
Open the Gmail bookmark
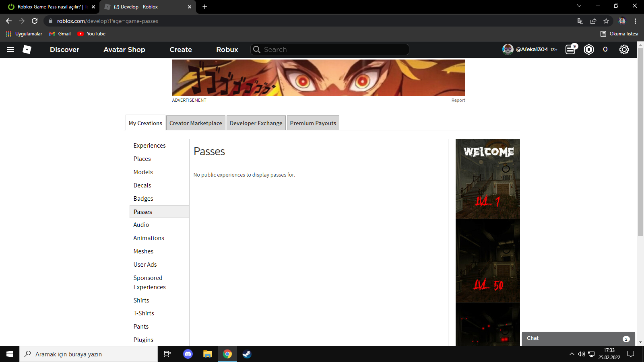coord(60,34)
